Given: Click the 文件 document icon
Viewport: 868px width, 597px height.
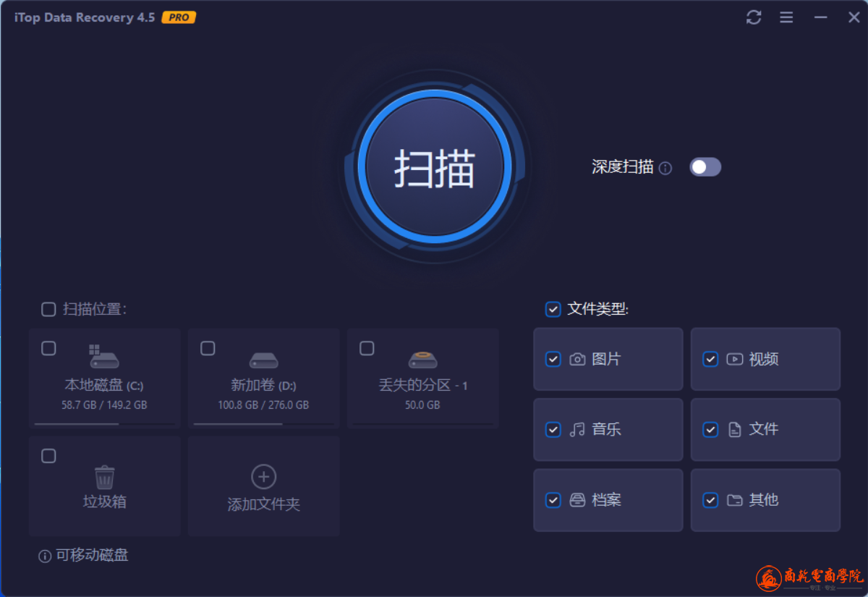Looking at the screenshot, I should pos(735,430).
